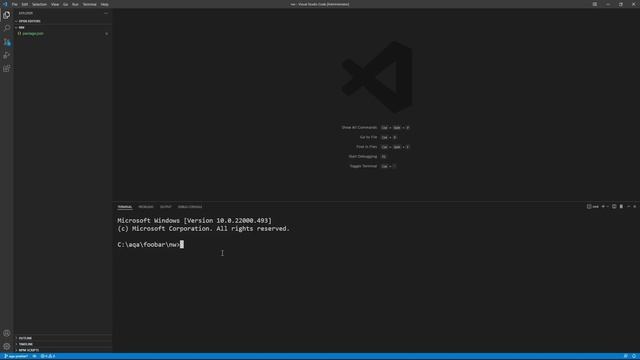Open the Source Control view

tap(7, 42)
